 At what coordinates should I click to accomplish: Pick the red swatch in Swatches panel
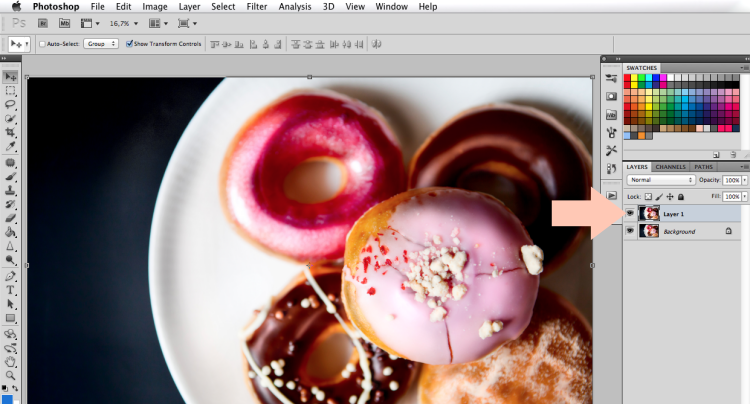click(627, 78)
